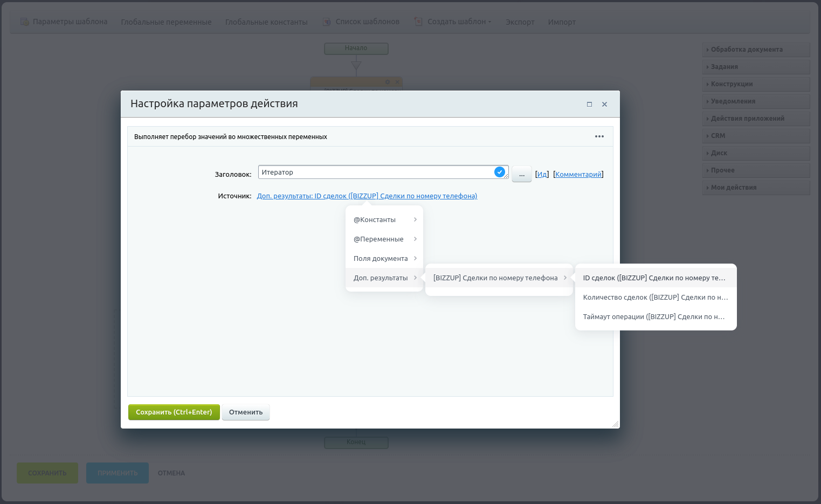Expand CRM section
Viewport: 821px width, 504px height.
click(x=756, y=136)
